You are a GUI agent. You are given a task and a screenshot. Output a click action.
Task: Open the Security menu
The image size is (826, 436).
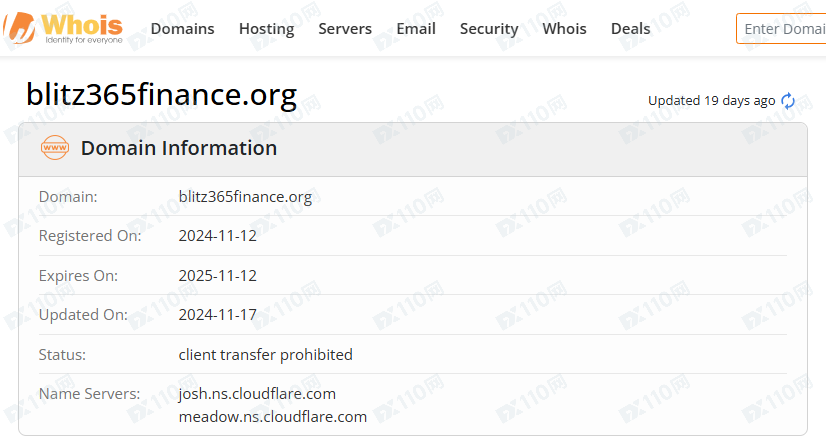(x=489, y=29)
